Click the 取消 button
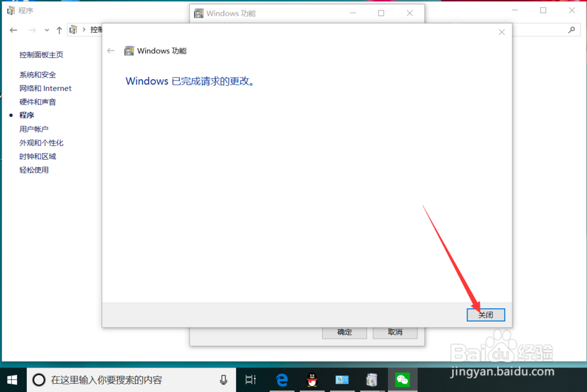 pyautogui.click(x=395, y=332)
